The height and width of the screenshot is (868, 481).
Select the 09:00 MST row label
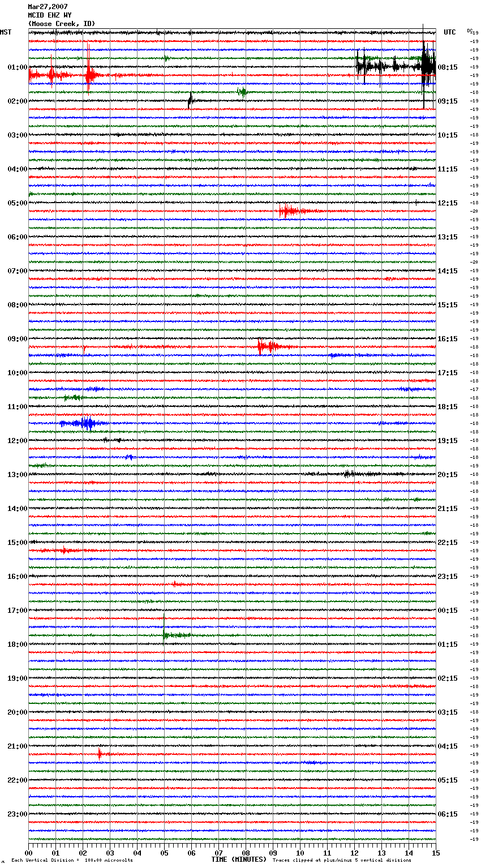click(x=18, y=339)
